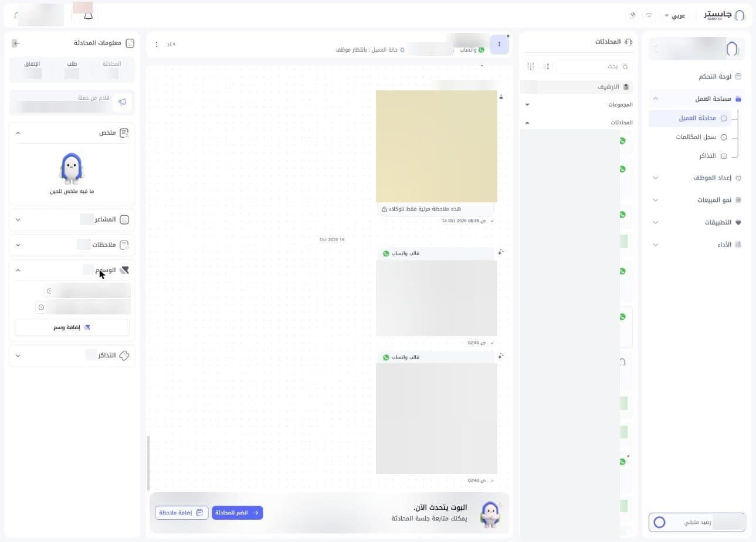Screen dimensions: 756x542
Task: Click the sort conversations icon
Action: click(x=547, y=66)
